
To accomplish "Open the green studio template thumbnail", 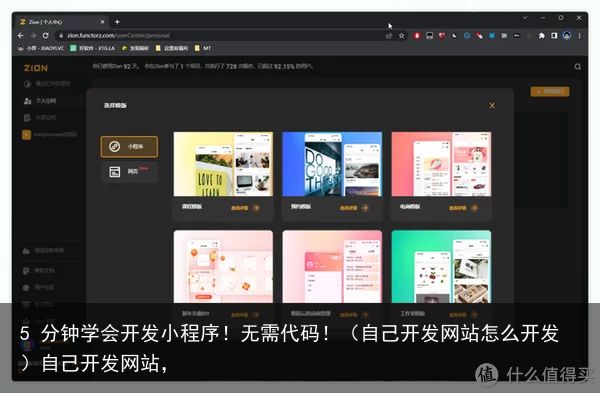I will pyautogui.click(x=441, y=266).
